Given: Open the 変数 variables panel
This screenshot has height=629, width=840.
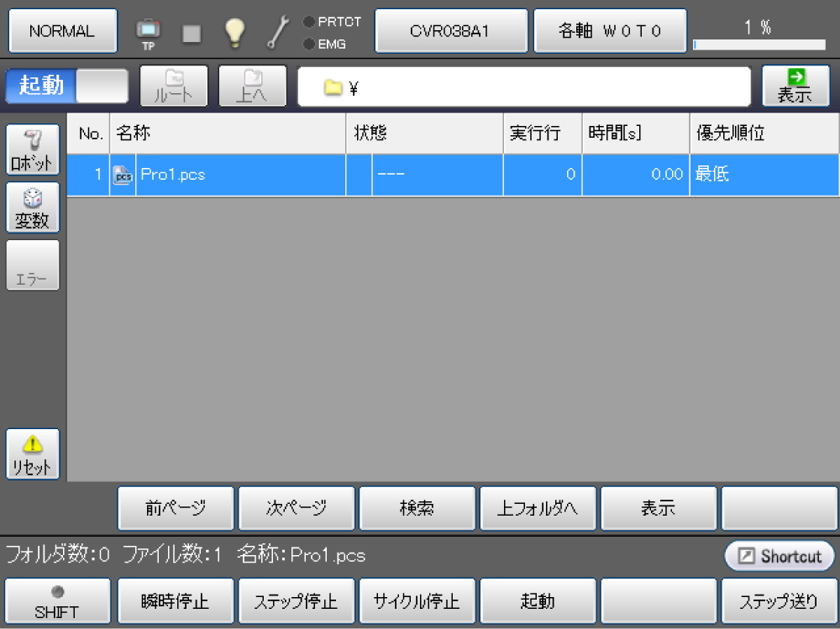Looking at the screenshot, I should tap(33, 208).
